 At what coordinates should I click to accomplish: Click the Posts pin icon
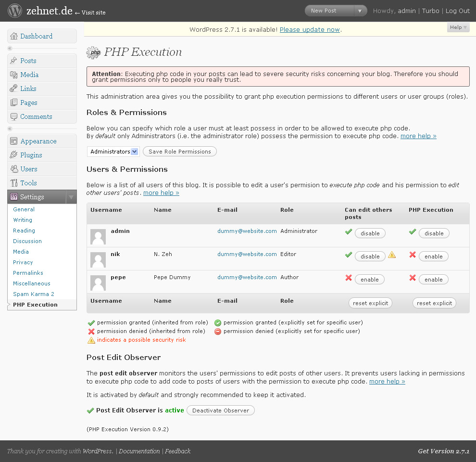pos(13,61)
